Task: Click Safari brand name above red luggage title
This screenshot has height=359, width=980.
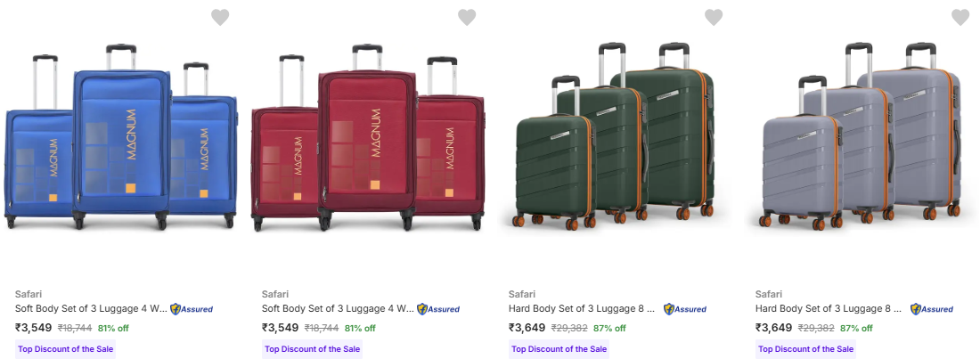Action: pyautogui.click(x=276, y=294)
